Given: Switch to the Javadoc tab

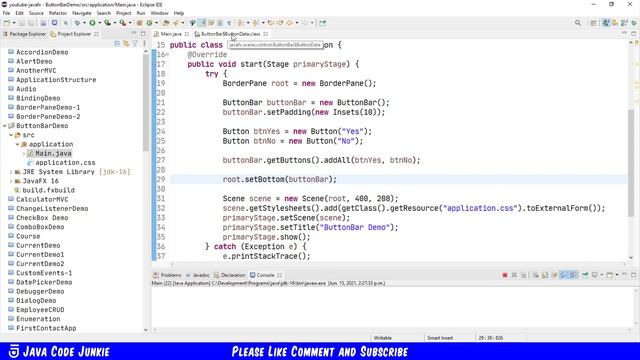Looking at the screenshot, I should [198, 275].
